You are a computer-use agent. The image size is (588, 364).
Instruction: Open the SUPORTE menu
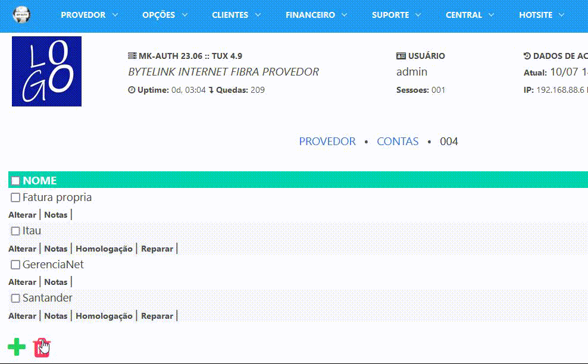pyautogui.click(x=396, y=15)
